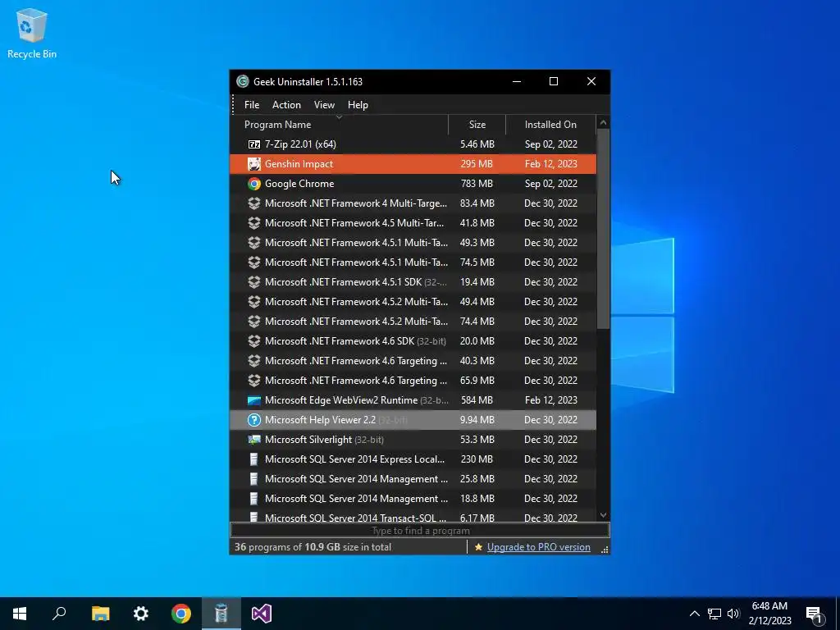The width and height of the screenshot is (840, 630).
Task: Open Settings gear on the taskbar
Action: 140,614
